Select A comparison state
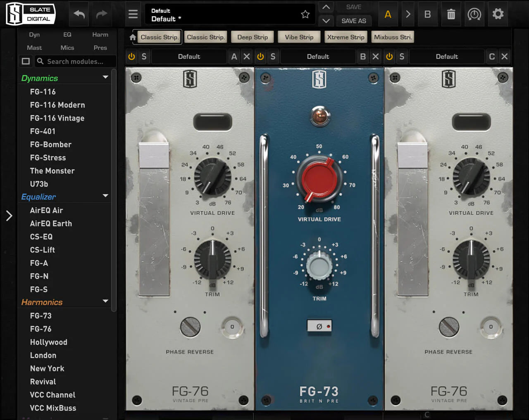 [388, 14]
